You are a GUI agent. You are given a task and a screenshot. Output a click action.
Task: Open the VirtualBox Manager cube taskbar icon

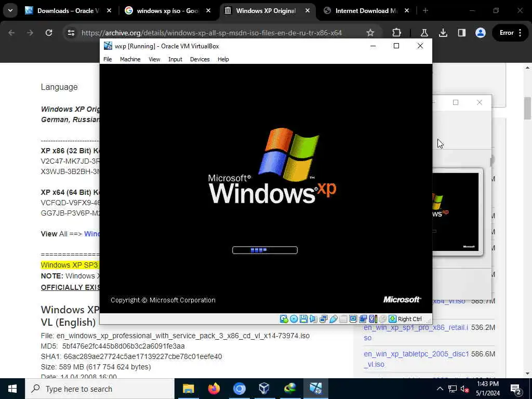tap(264, 389)
